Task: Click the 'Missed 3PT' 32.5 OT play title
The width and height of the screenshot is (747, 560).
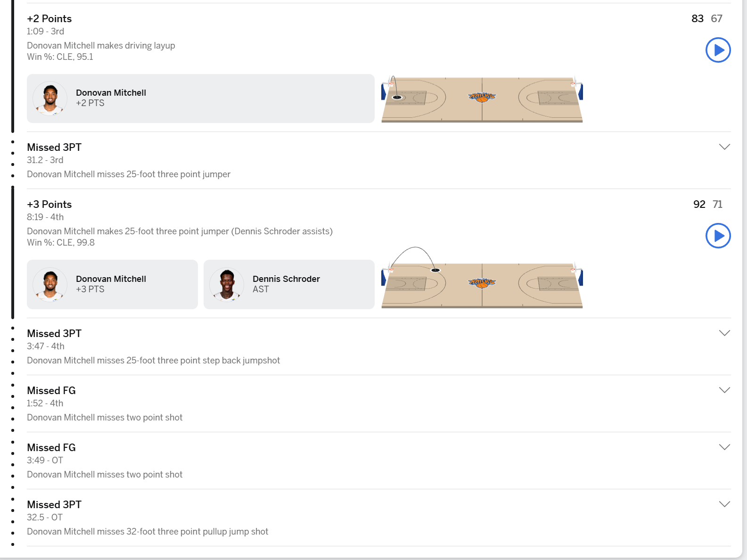Action: [x=54, y=505]
